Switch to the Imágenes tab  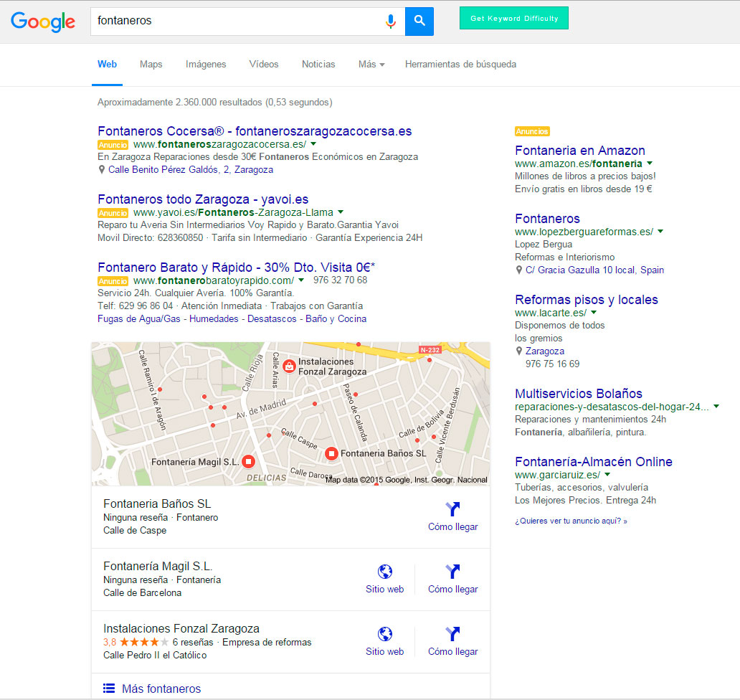(x=206, y=65)
